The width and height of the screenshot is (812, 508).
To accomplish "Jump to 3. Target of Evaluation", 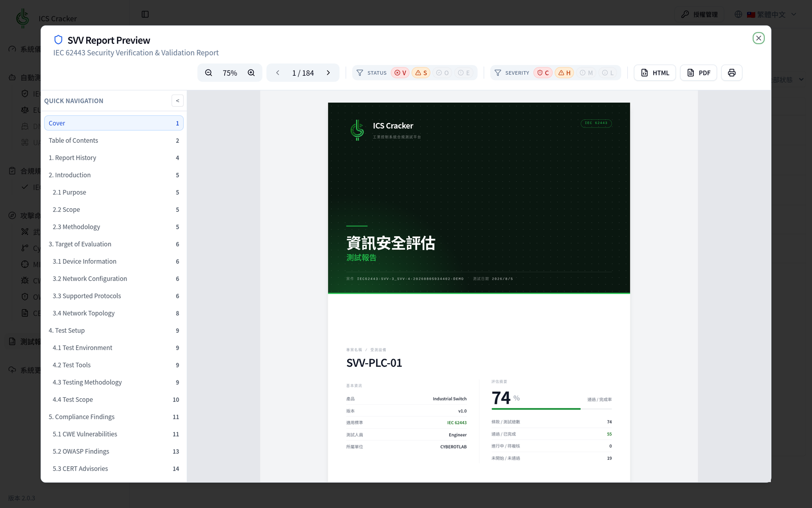I will 114,244.
